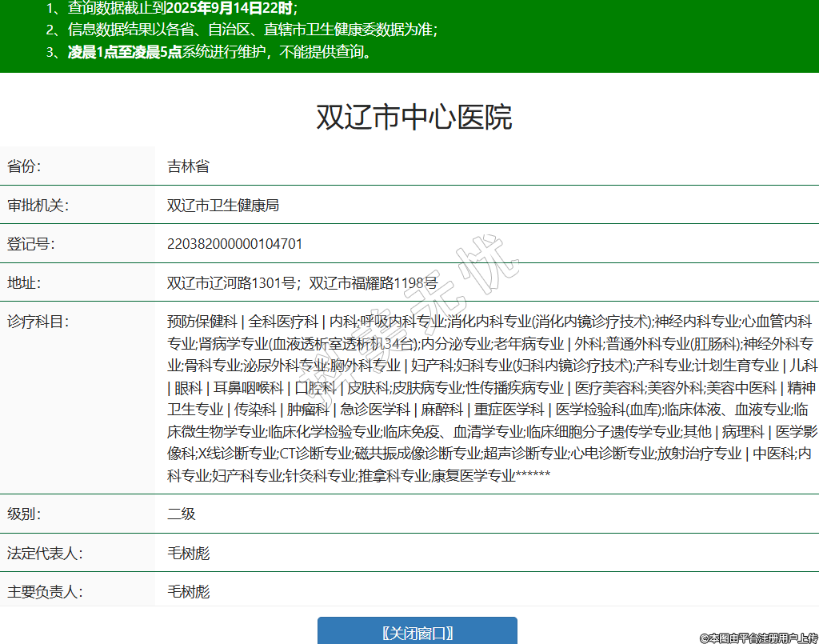Select the 吉林省 province value

click(188, 166)
